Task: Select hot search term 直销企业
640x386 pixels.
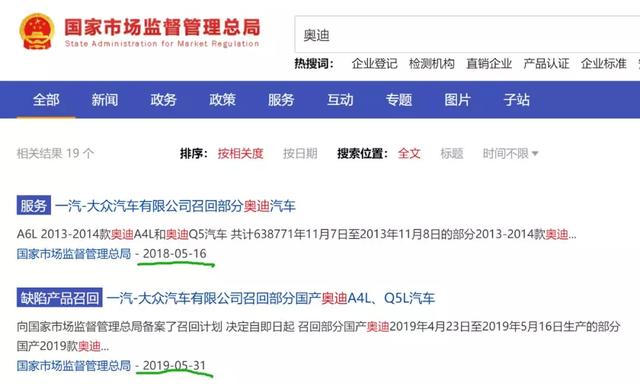Action: 489,64
